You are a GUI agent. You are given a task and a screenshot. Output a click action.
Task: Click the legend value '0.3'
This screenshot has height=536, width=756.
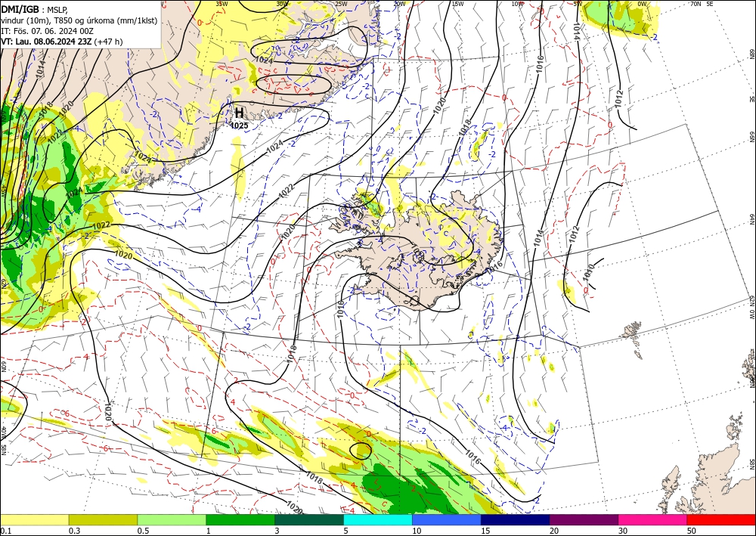[74, 531]
